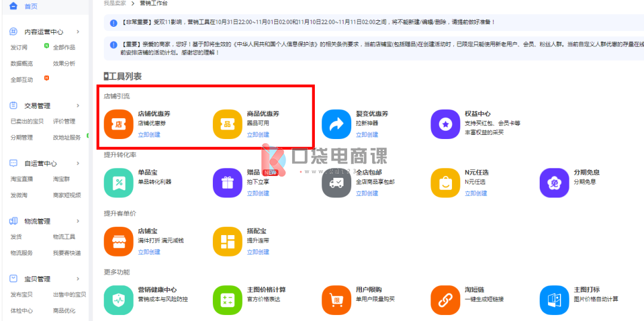Open the 赠品 purple gift icon

(228, 183)
